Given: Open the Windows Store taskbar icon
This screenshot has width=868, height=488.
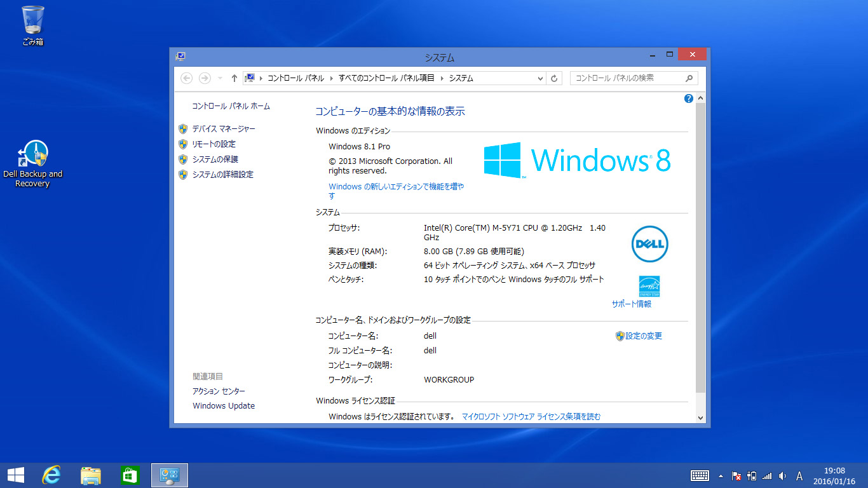Looking at the screenshot, I should pyautogui.click(x=130, y=475).
